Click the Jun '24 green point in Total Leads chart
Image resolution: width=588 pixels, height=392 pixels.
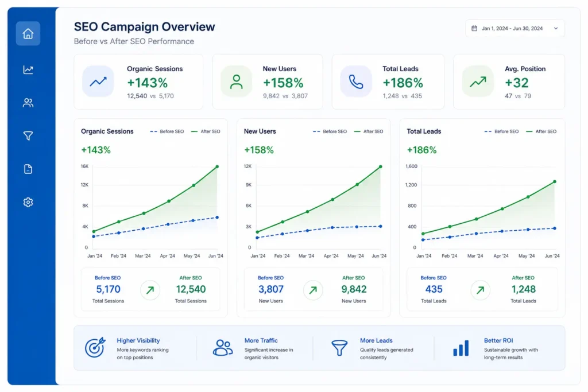tap(555, 182)
